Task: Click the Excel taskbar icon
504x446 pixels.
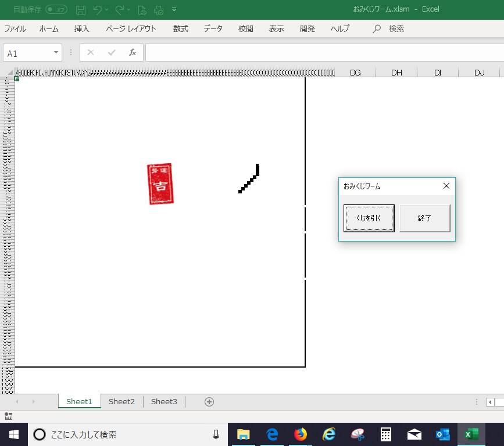Action: click(x=471, y=434)
